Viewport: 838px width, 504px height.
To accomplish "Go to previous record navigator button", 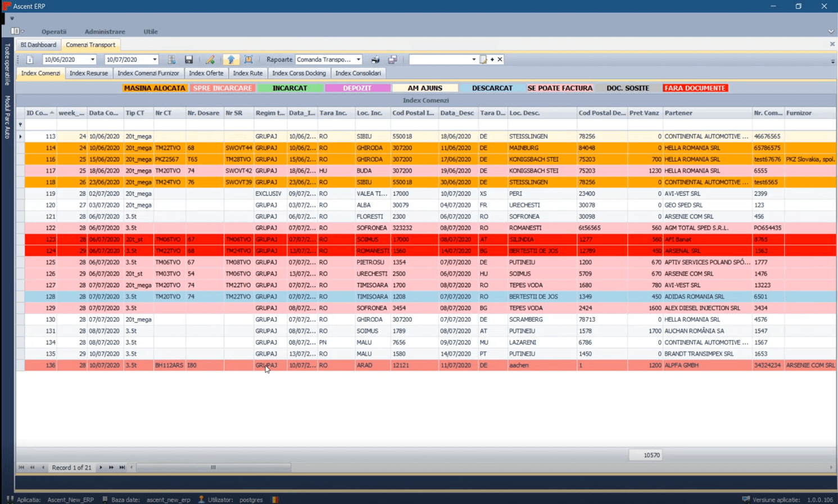I will coord(43,467).
